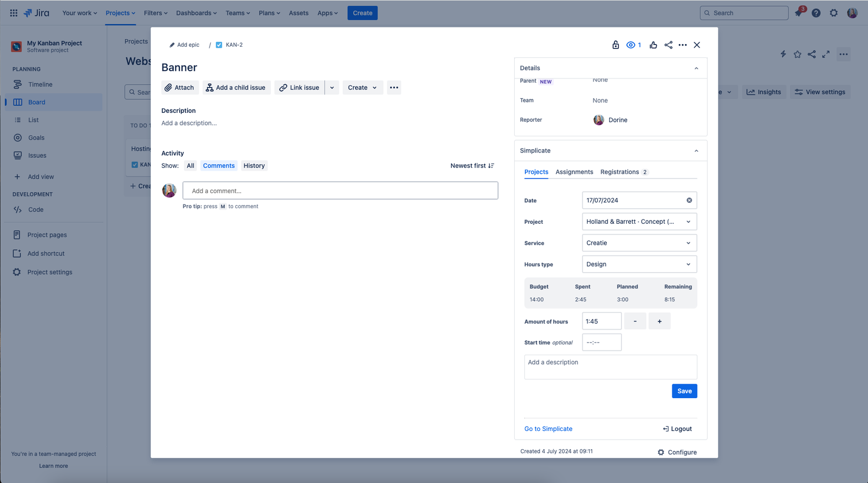Click the Attach button

180,87
